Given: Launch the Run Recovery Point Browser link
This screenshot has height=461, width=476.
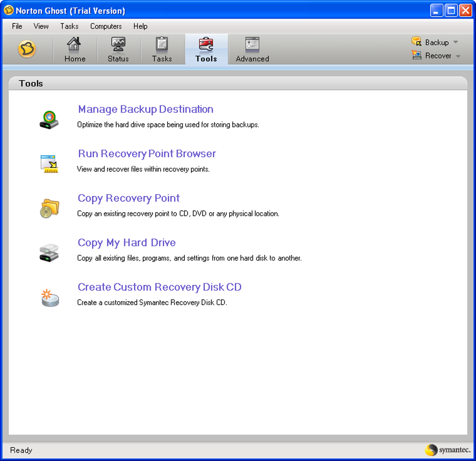Looking at the screenshot, I should pos(147,154).
